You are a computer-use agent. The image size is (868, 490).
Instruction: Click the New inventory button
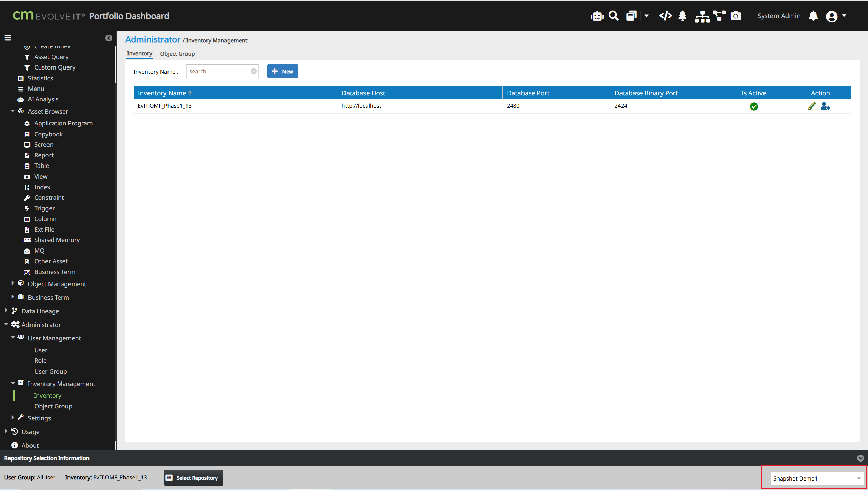coord(282,71)
